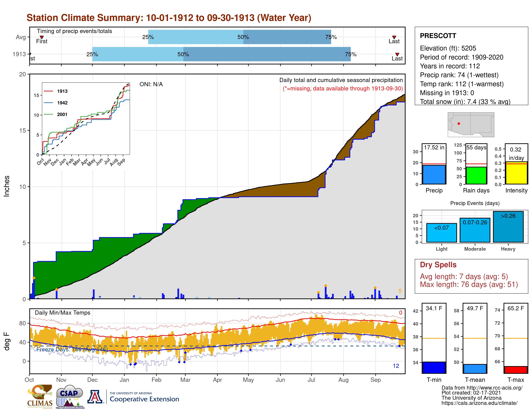The image size is (532, 411).
Task: Click the 1913 'Last' triangle marker
Action: 397,54
